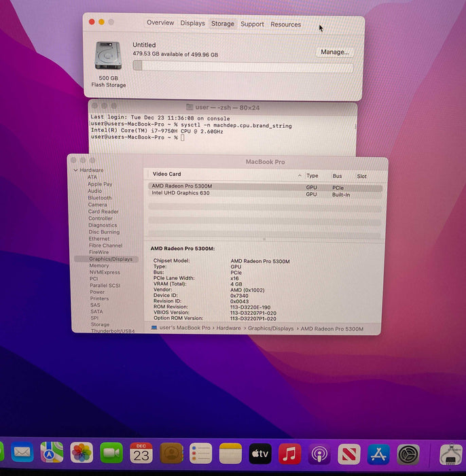Image resolution: width=466 pixels, height=476 pixels.
Task: Select Controller in the sidebar
Action: pyautogui.click(x=101, y=218)
